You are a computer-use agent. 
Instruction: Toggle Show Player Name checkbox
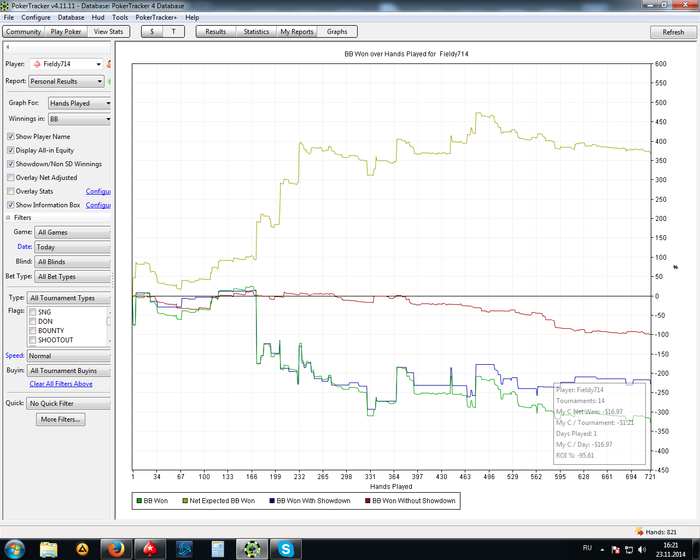point(11,137)
